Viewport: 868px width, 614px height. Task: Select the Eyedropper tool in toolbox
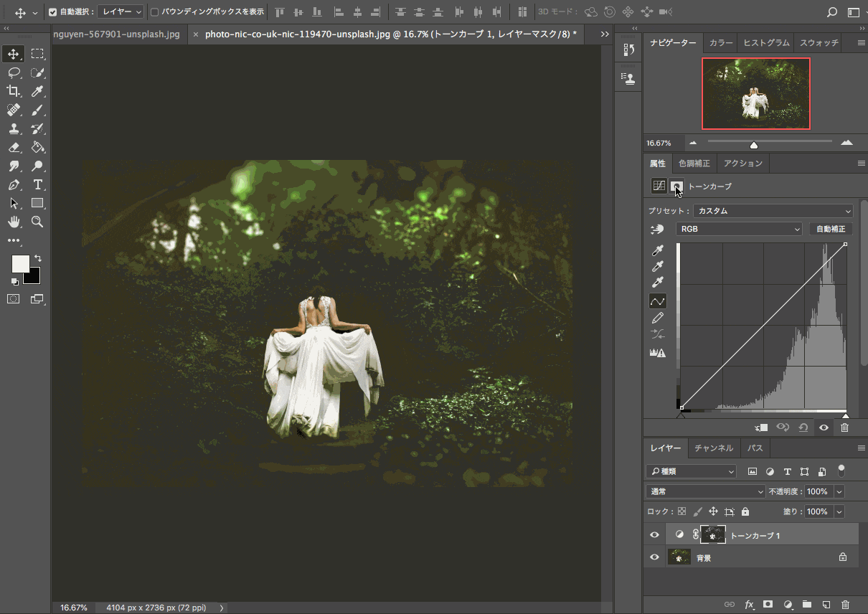pos(37,91)
